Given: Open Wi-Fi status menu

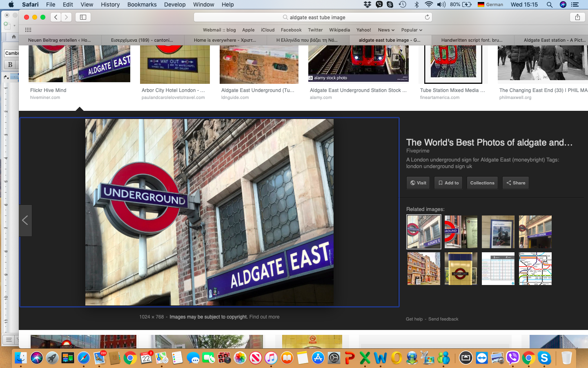Looking at the screenshot, I should coord(429,4).
